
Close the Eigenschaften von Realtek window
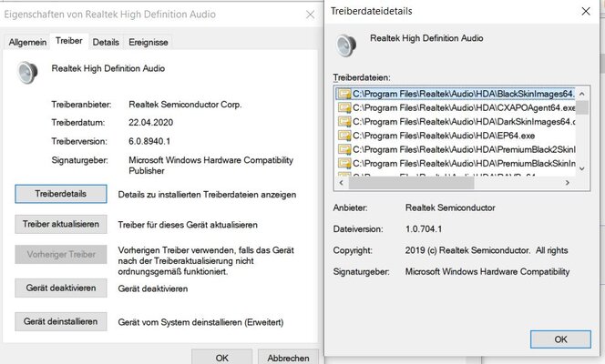(x=310, y=15)
